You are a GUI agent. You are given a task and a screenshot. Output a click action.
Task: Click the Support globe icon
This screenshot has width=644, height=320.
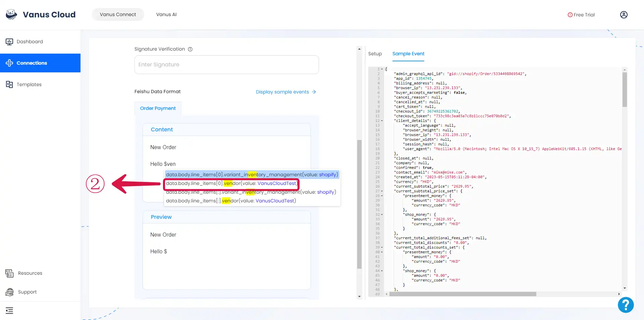tap(9, 292)
